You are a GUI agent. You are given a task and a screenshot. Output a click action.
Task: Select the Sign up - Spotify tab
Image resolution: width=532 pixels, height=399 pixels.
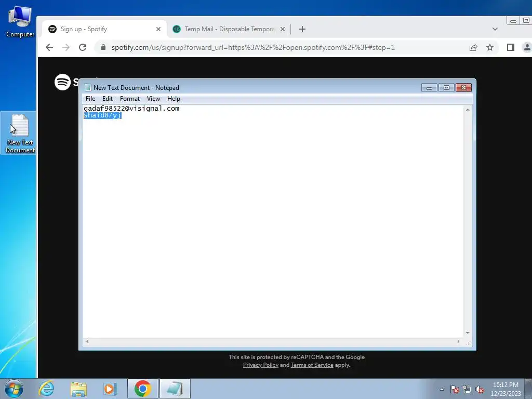pos(104,29)
